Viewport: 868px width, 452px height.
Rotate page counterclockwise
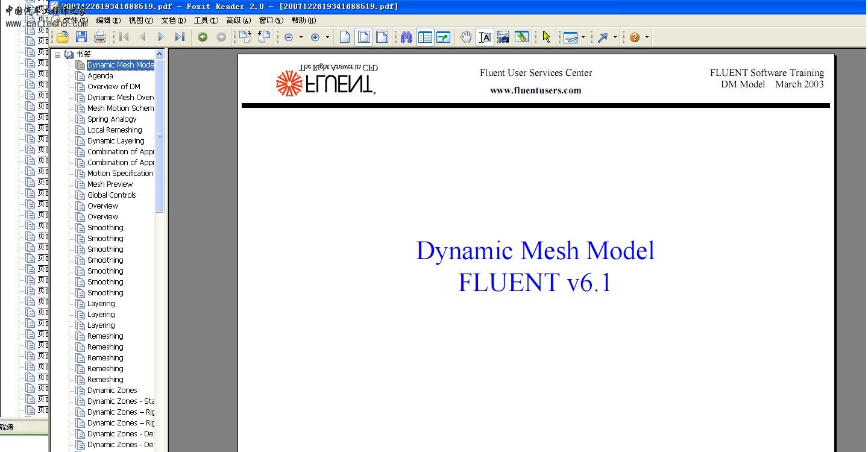coord(264,37)
